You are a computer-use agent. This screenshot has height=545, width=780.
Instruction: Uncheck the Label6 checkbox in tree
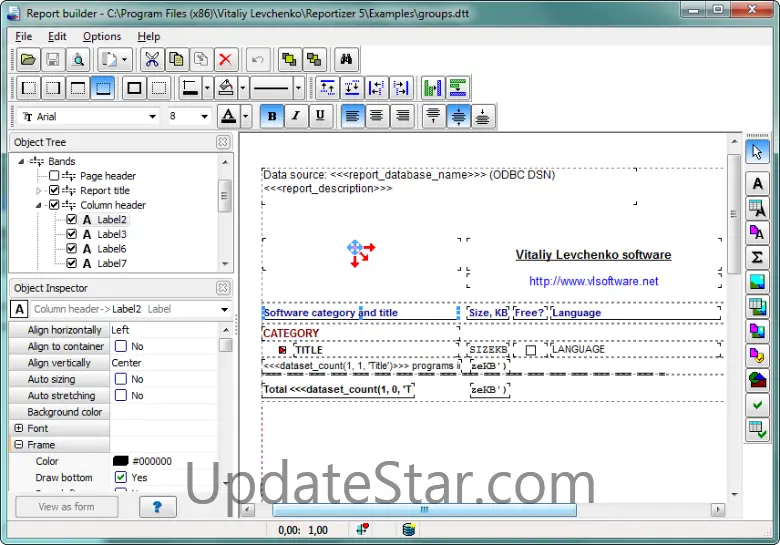click(72, 249)
